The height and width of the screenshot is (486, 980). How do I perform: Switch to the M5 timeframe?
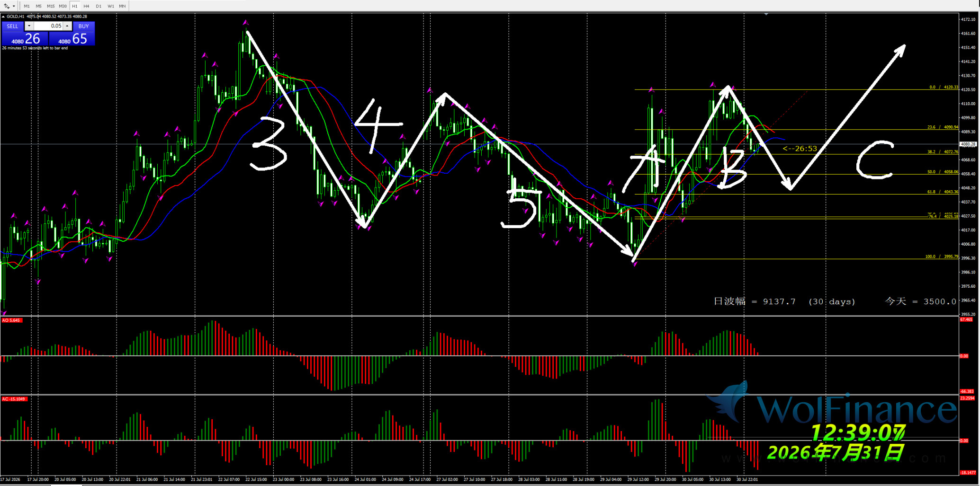(x=38, y=6)
